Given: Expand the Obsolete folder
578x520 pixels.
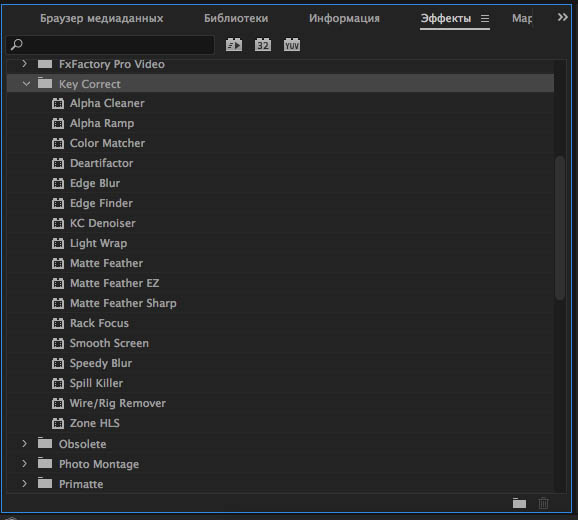Looking at the screenshot, I should coord(24,443).
